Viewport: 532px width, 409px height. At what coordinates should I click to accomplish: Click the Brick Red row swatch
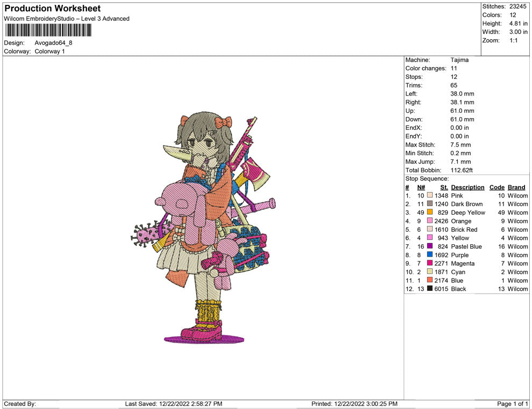click(430, 229)
